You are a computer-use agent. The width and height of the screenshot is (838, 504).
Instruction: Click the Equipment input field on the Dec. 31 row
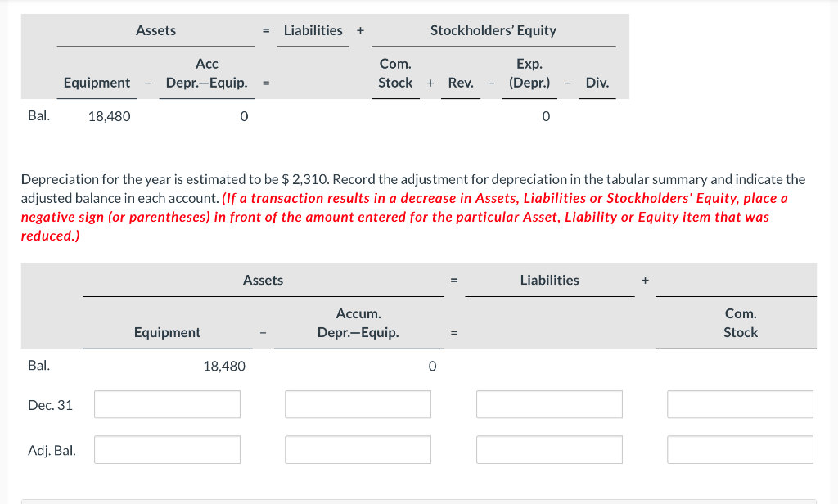point(167,403)
